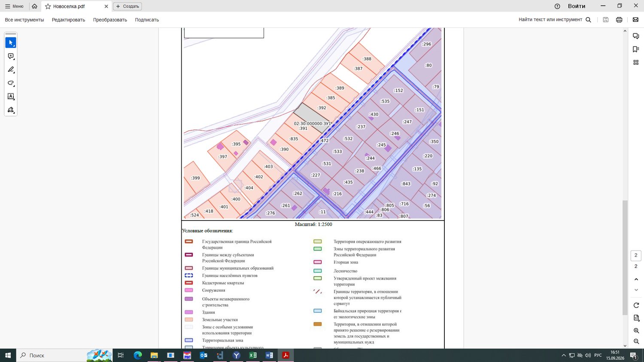Open the comments panel on right sidebar
The height and width of the screenshot is (362, 644).
pos(636,36)
